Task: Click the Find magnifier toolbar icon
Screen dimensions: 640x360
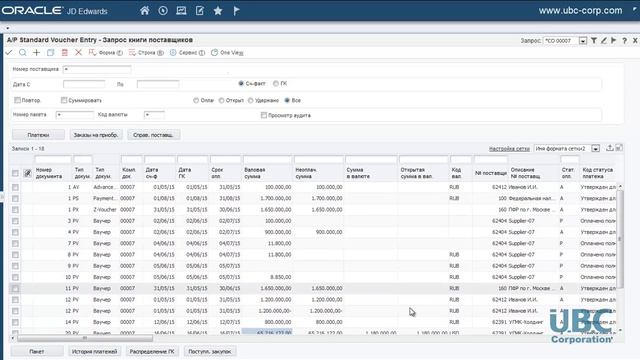Action: pos(23,53)
